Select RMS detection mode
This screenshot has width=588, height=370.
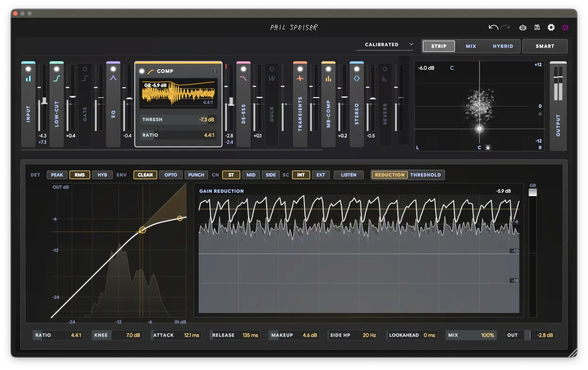(x=80, y=175)
